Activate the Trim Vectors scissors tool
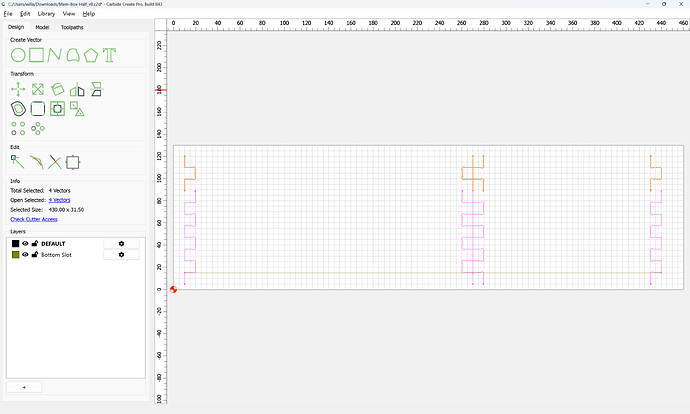This screenshot has width=690, height=414. tap(55, 162)
